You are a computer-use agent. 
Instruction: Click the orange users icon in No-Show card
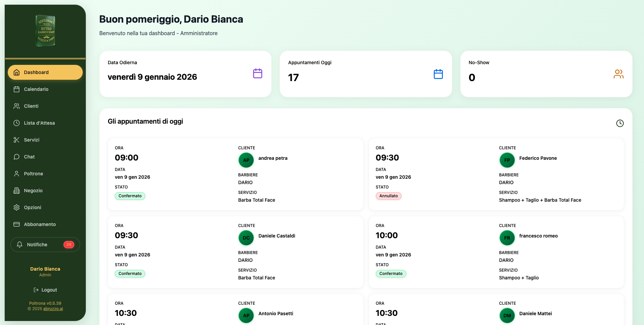click(618, 74)
